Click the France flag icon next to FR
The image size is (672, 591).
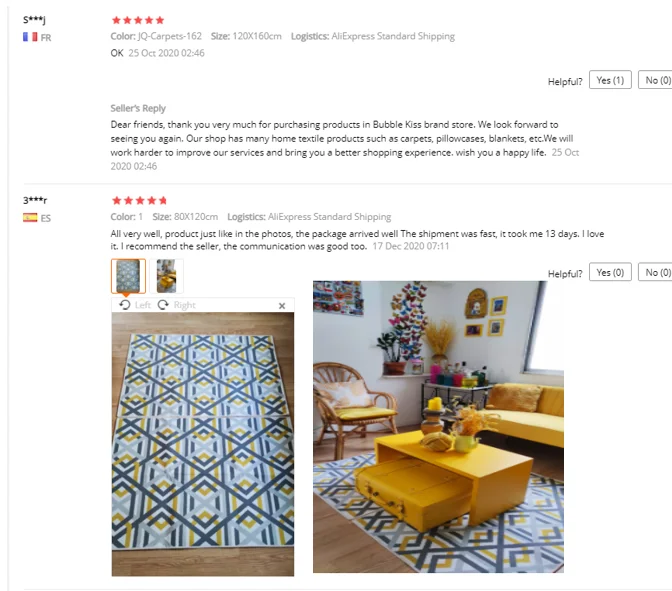[30, 37]
